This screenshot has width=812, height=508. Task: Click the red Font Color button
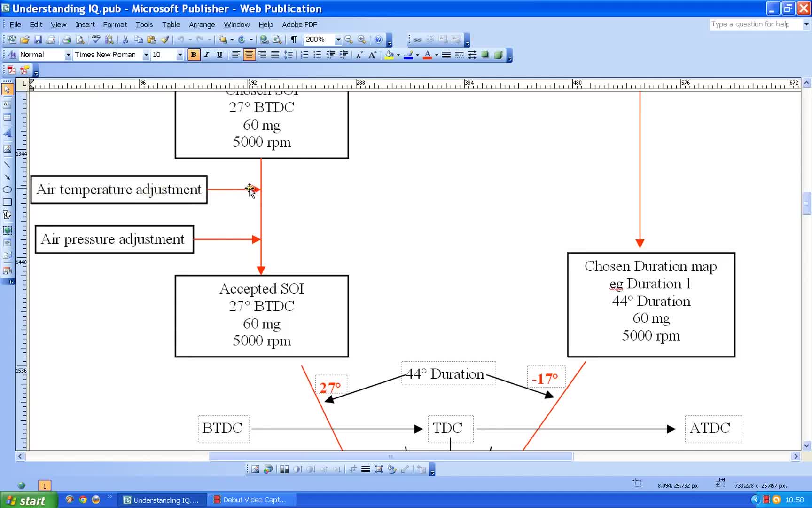[x=427, y=55]
